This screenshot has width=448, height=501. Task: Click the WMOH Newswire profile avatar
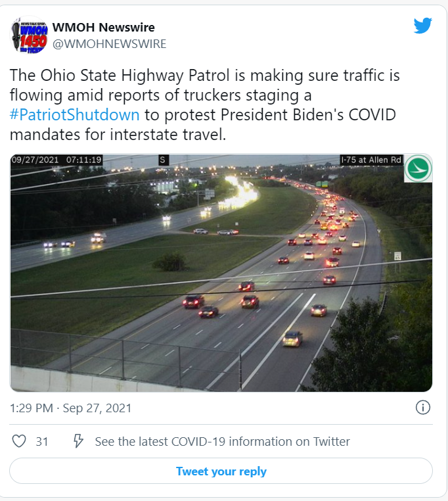pos(29,36)
